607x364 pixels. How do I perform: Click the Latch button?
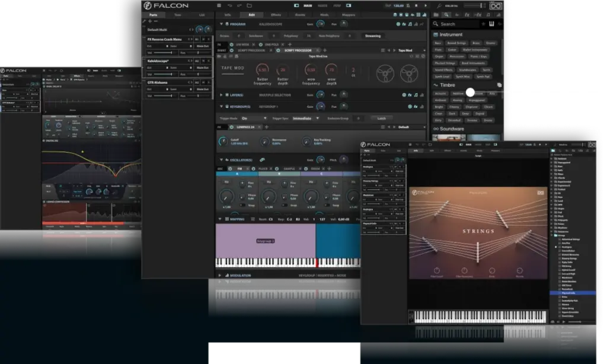point(381,118)
